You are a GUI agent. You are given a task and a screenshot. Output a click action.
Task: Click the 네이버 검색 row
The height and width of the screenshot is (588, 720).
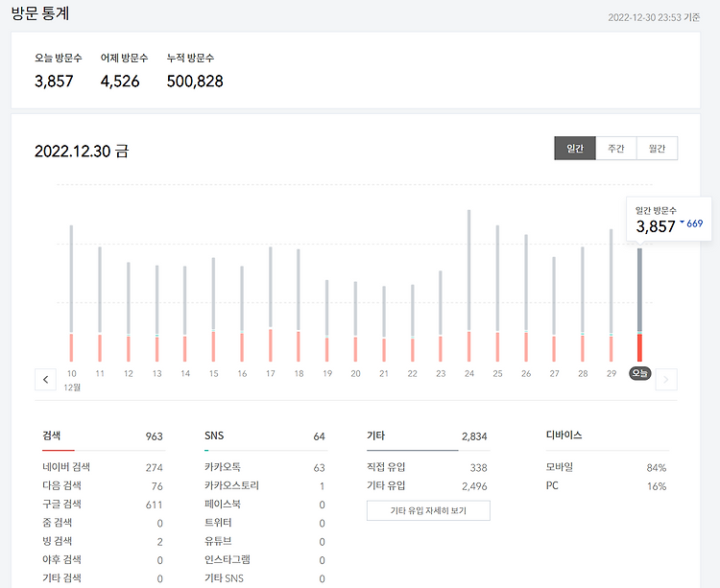click(103, 467)
